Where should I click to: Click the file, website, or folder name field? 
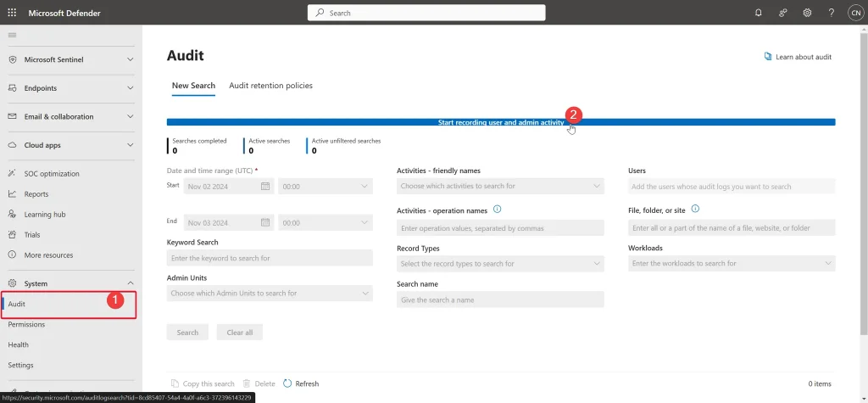732,228
